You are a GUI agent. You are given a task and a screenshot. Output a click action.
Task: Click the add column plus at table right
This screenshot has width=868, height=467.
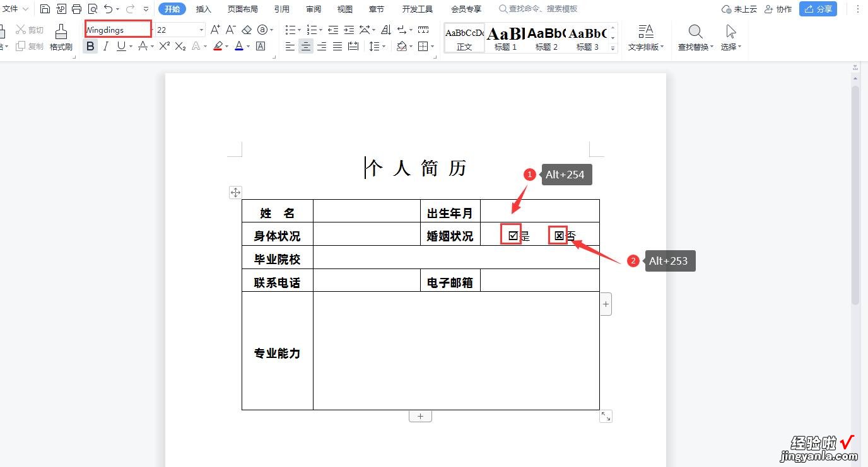[606, 304]
